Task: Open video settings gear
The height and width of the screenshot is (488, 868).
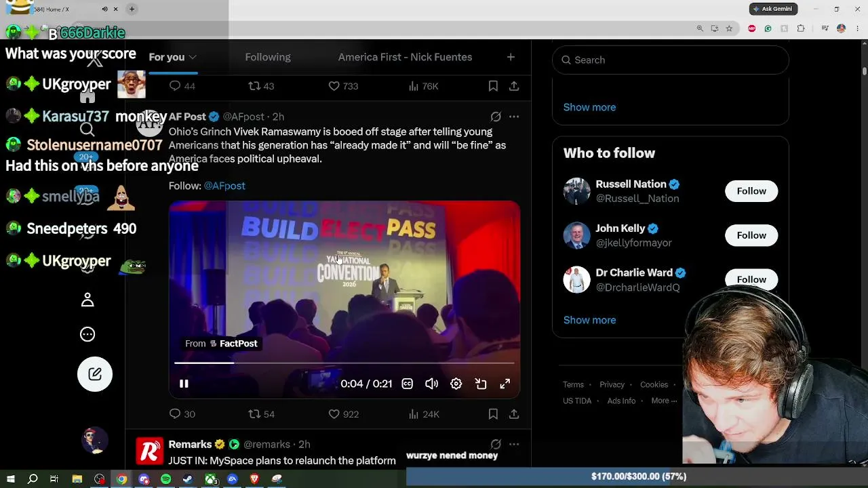Action: pos(456,384)
